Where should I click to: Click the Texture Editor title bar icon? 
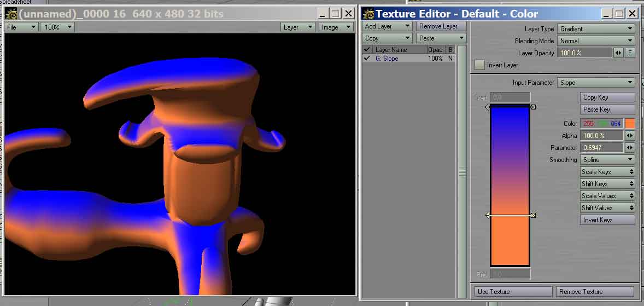click(368, 14)
